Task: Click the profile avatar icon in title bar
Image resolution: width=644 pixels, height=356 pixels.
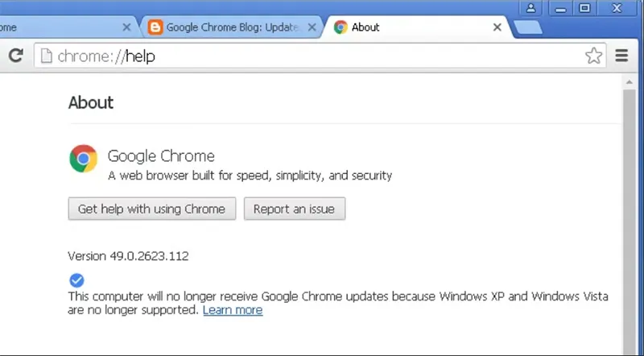Action: 531,8
